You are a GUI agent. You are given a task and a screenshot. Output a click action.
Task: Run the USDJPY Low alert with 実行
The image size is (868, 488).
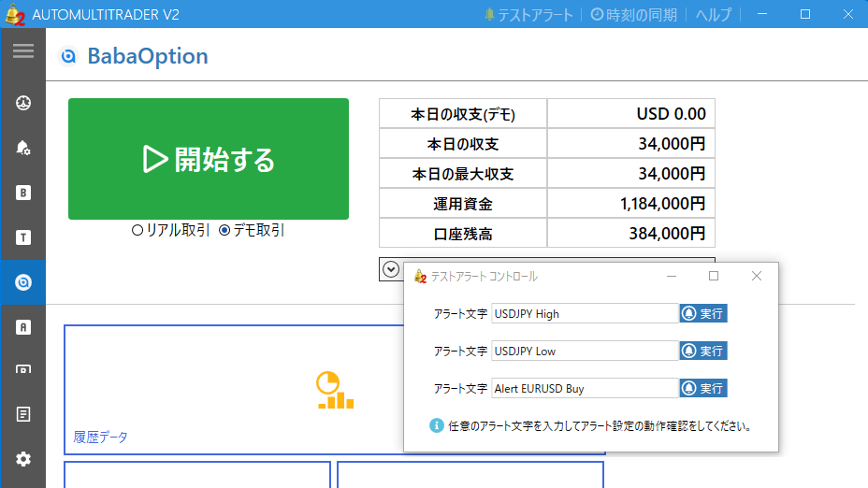point(703,351)
